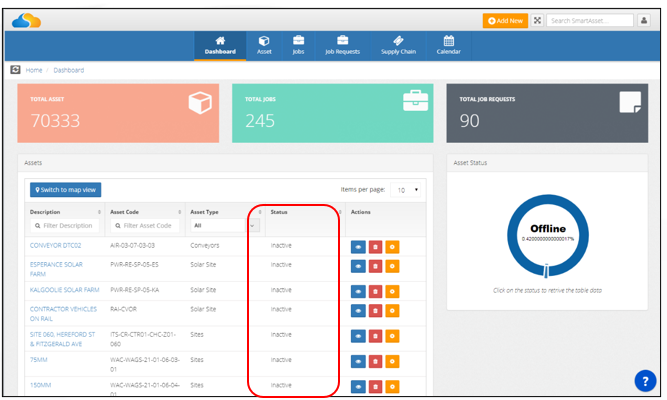Click Conveyors asset type cell
Image resolution: width=667 pixels, height=400 pixels.
[x=205, y=246]
